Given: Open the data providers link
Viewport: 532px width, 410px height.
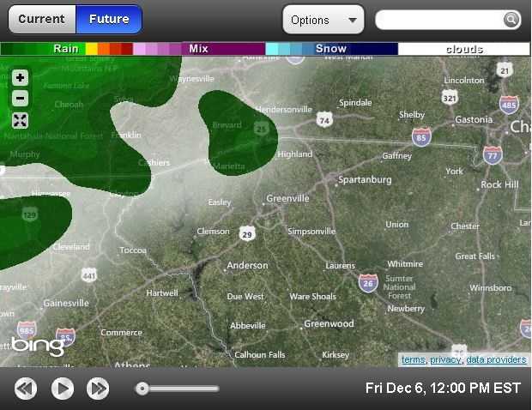Looking at the screenshot, I should pyautogui.click(x=496, y=359).
